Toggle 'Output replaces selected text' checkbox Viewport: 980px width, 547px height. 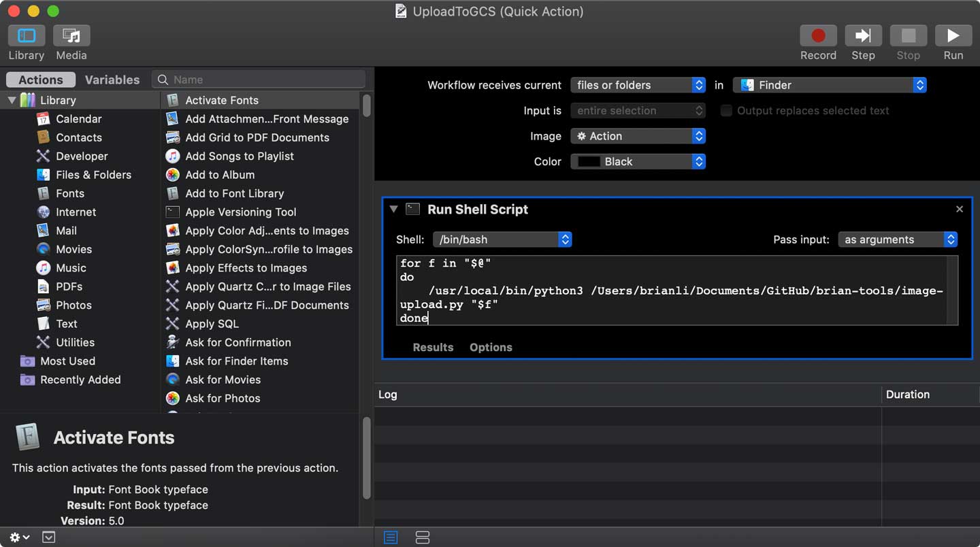[x=726, y=111]
